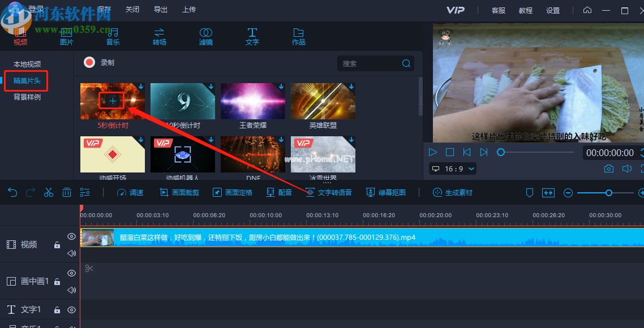The image size is (644, 328).
Task: Take a snapshot with the camera icon
Action: coord(608,169)
